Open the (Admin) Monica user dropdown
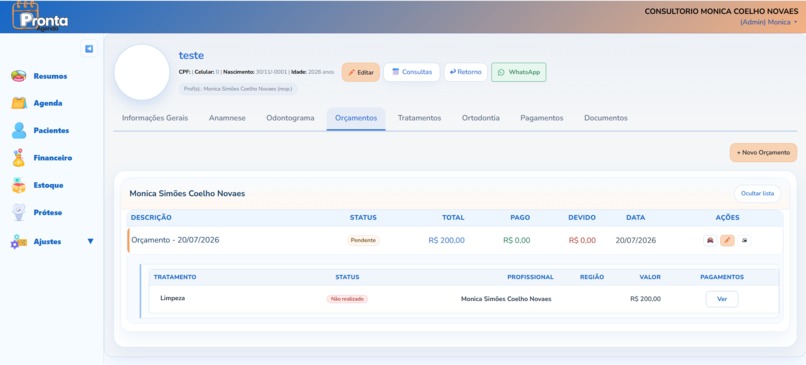 (768, 22)
